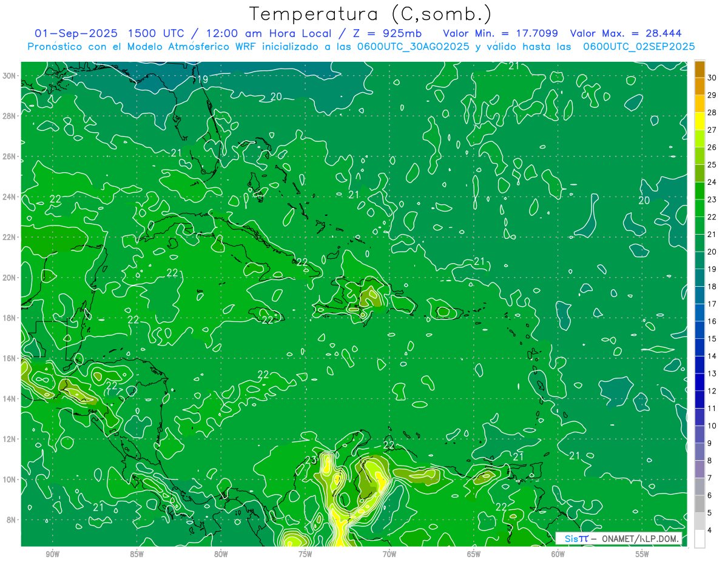
Task: Click the Valor Max. = 28.444 text
Action: [x=626, y=33]
